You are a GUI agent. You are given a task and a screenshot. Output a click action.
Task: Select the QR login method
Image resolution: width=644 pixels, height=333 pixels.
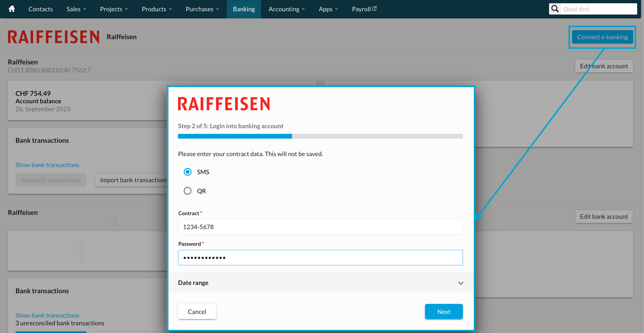click(x=188, y=191)
